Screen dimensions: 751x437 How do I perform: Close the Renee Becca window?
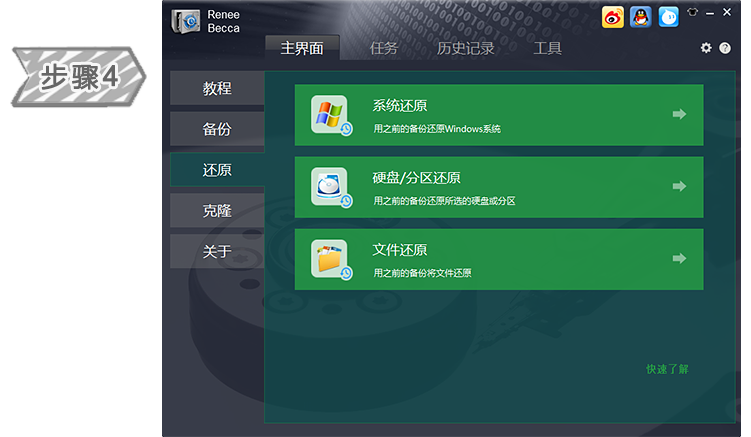[727, 12]
